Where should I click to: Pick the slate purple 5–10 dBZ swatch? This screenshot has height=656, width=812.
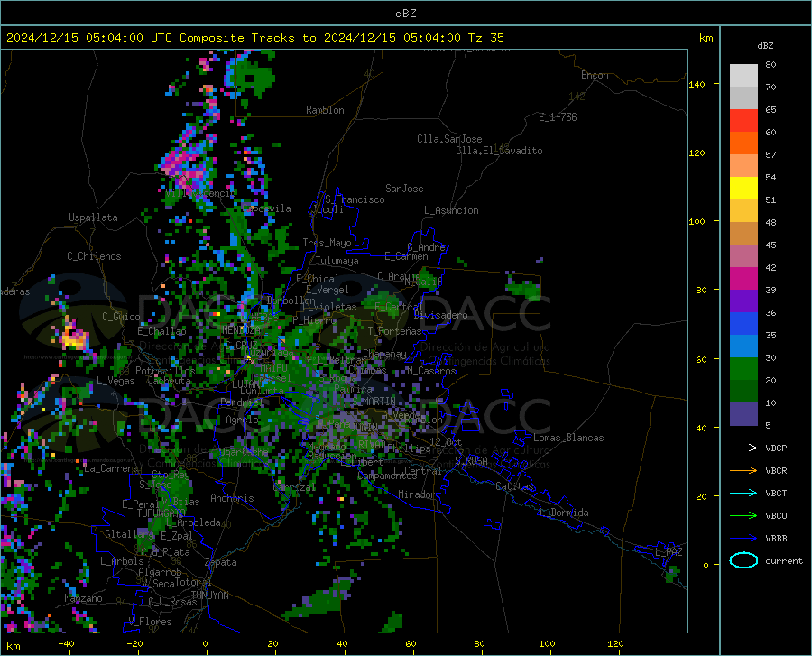(743, 414)
